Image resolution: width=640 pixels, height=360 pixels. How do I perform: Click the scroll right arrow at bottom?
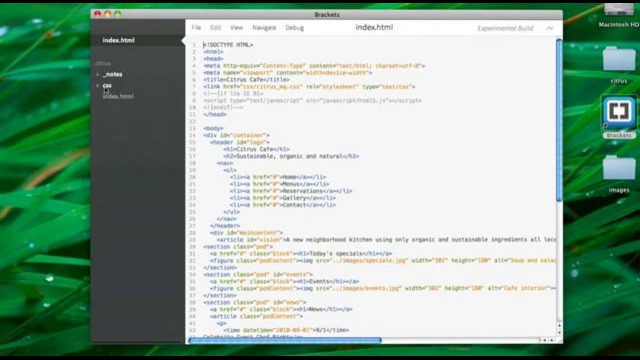pyautogui.click(x=552, y=340)
